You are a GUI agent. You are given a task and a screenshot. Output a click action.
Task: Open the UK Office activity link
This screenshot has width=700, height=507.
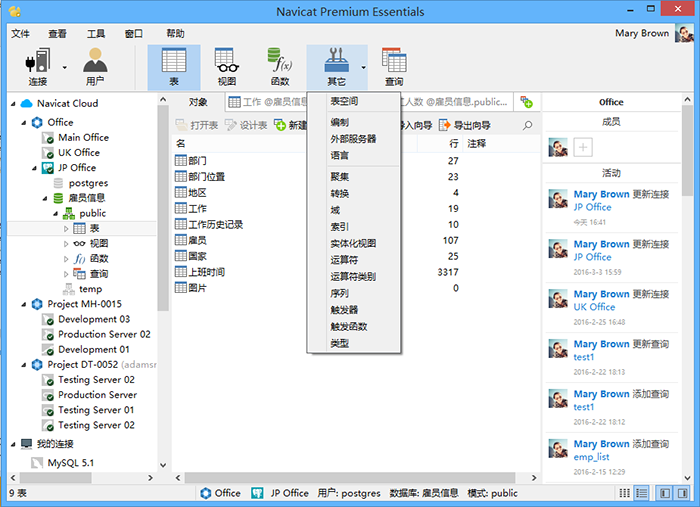point(594,307)
